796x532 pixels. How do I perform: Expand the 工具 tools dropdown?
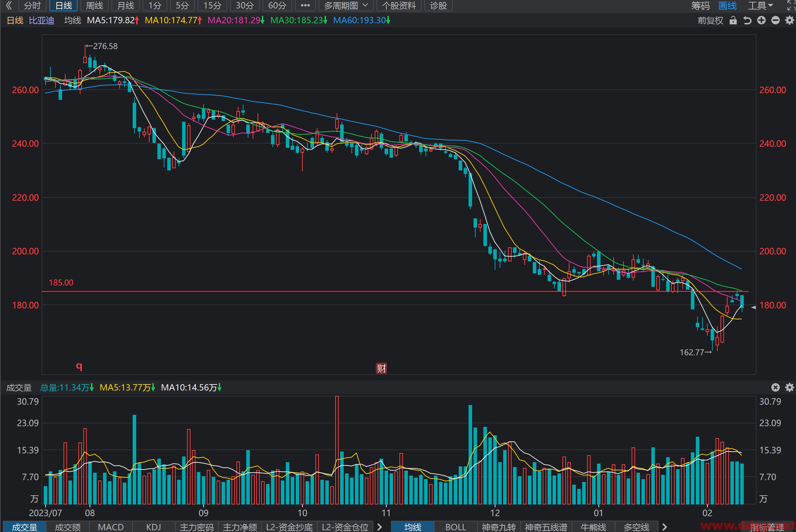coord(760,6)
